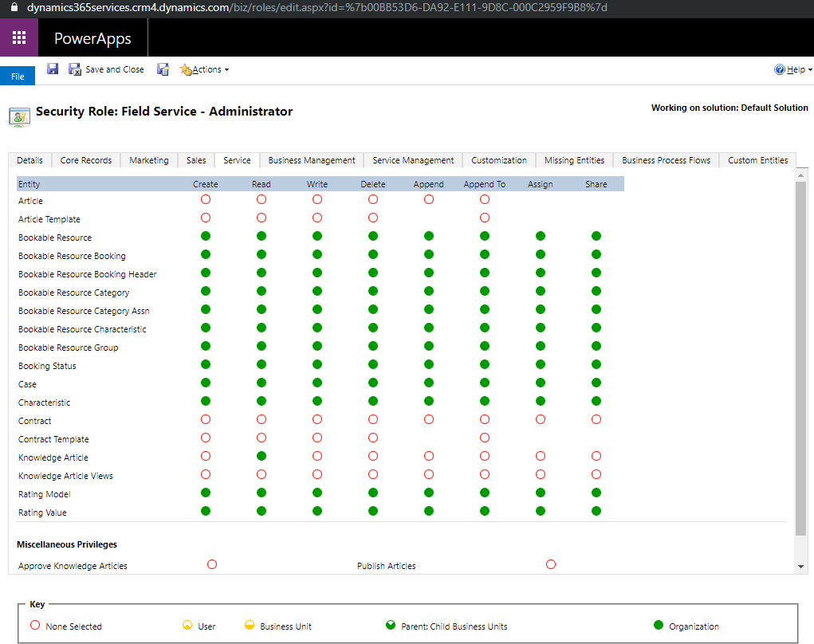This screenshot has width=814, height=644.
Task: Open the File menu
Action: (18, 76)
